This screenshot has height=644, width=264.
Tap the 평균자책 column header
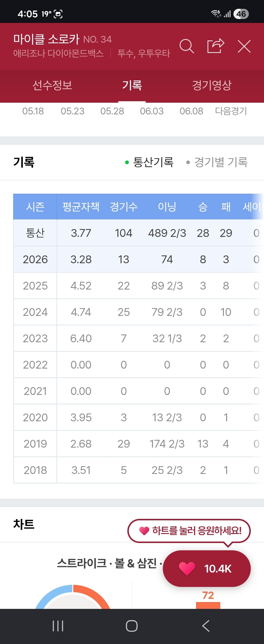(x=81, y=207)
